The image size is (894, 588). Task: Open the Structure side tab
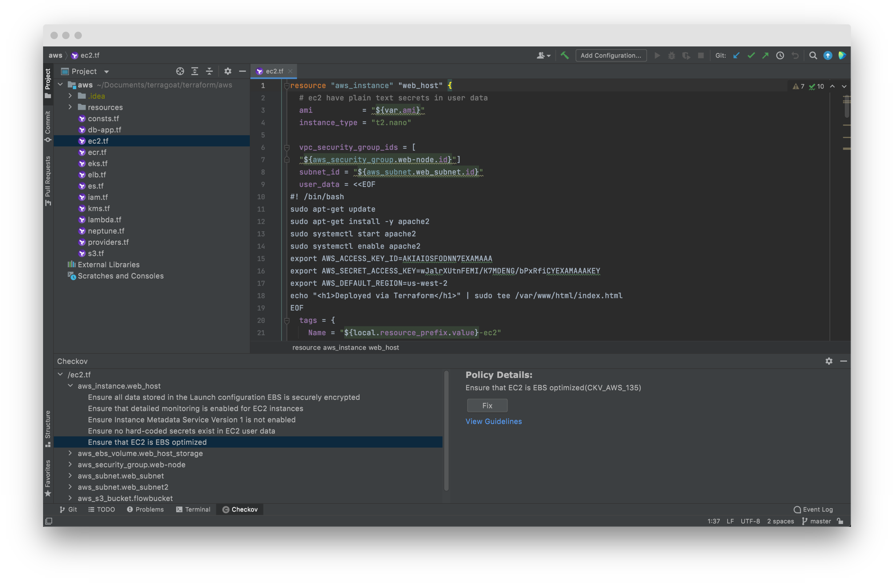(x=48, y=429)
